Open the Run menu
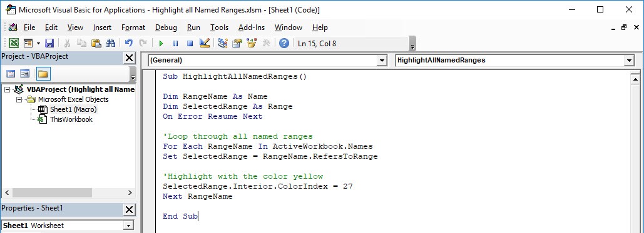Viewport: 644px width, 233px height. click(x=193, y=27)
